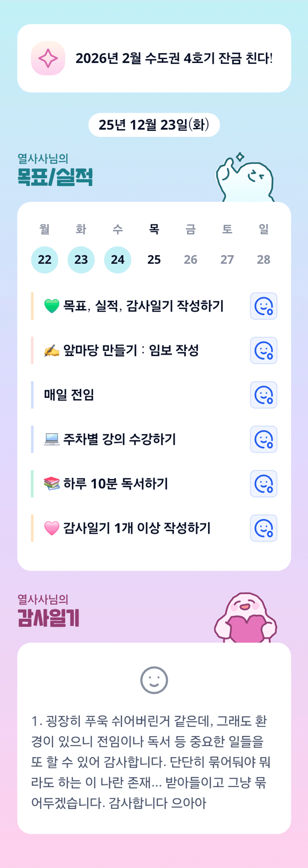Select Monday the 22nd in week calendar
Viewport: 308px width, 868px height.
click(45, 260)
